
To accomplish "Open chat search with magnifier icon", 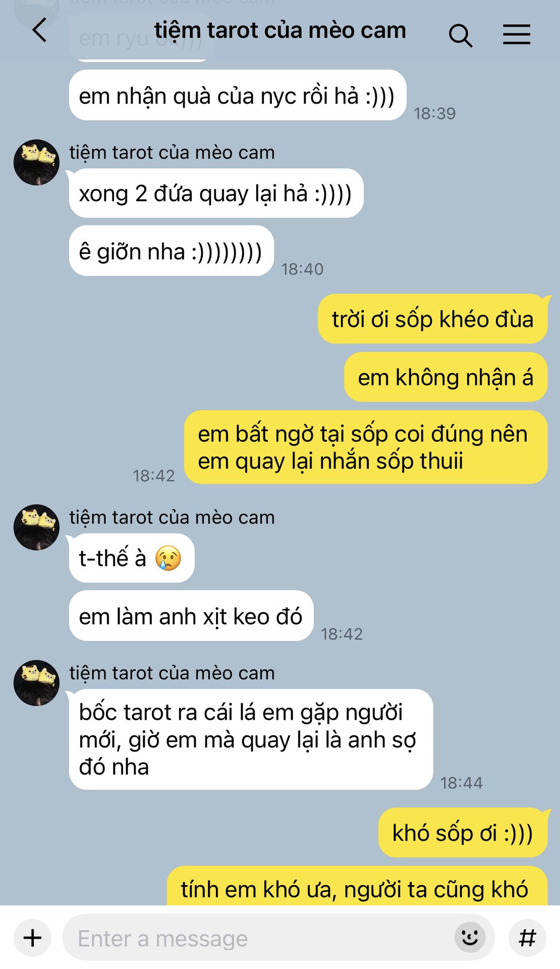I will 460,35.
